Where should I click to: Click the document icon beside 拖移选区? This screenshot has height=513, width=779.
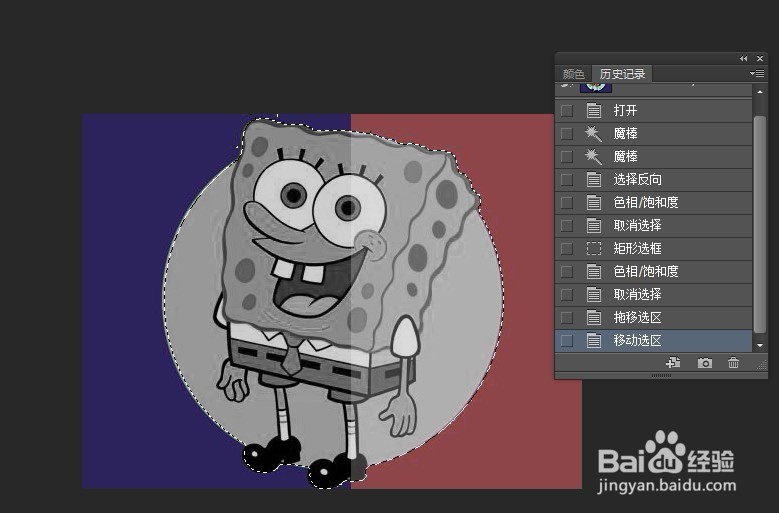[x=594, y=317]
